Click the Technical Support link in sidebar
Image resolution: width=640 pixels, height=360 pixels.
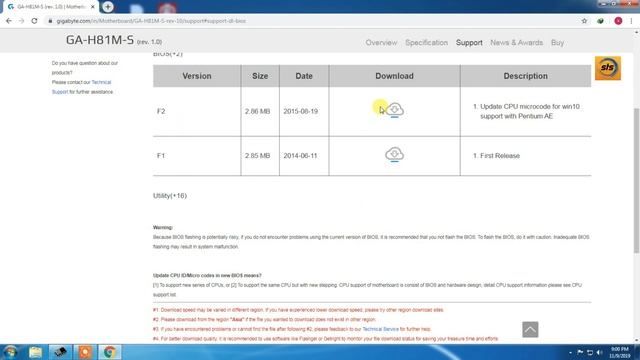pyautogui.click(x=81, y=87)
